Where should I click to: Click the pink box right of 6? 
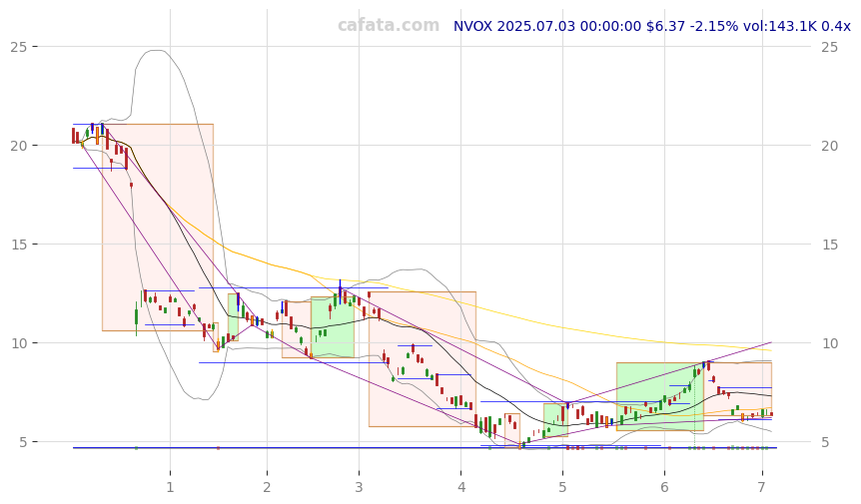pos(737,391)
